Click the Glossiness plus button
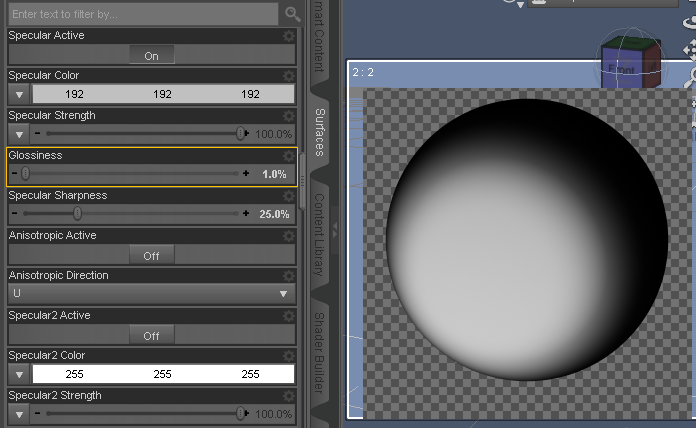 (x=246, y=174)
